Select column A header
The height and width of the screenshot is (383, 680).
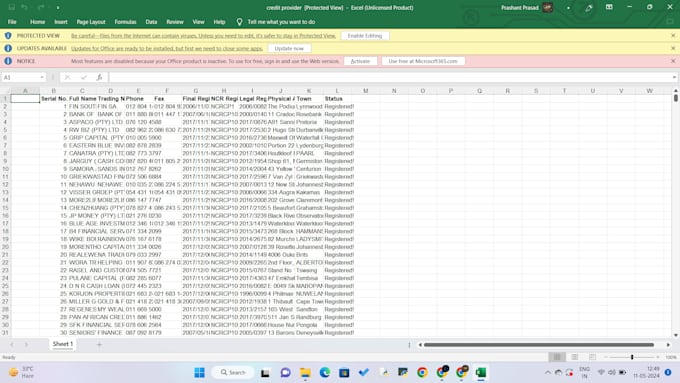(25, 91)
